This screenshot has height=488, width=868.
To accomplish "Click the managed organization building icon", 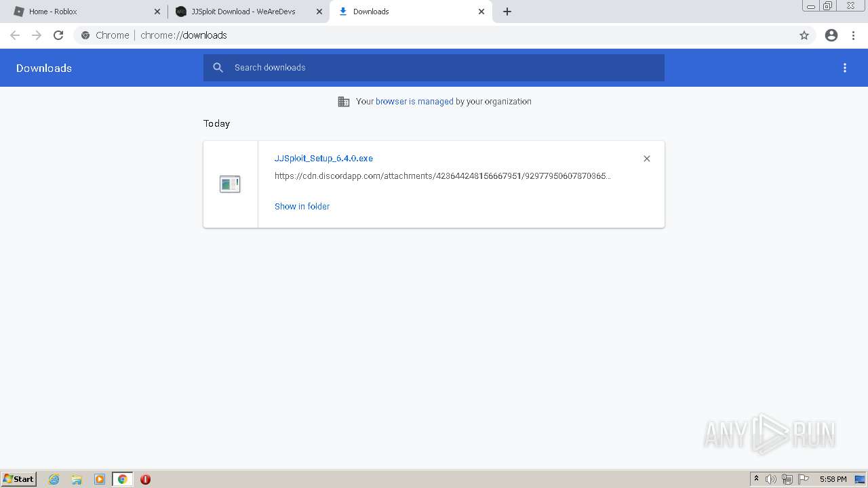I will (344, 102).
